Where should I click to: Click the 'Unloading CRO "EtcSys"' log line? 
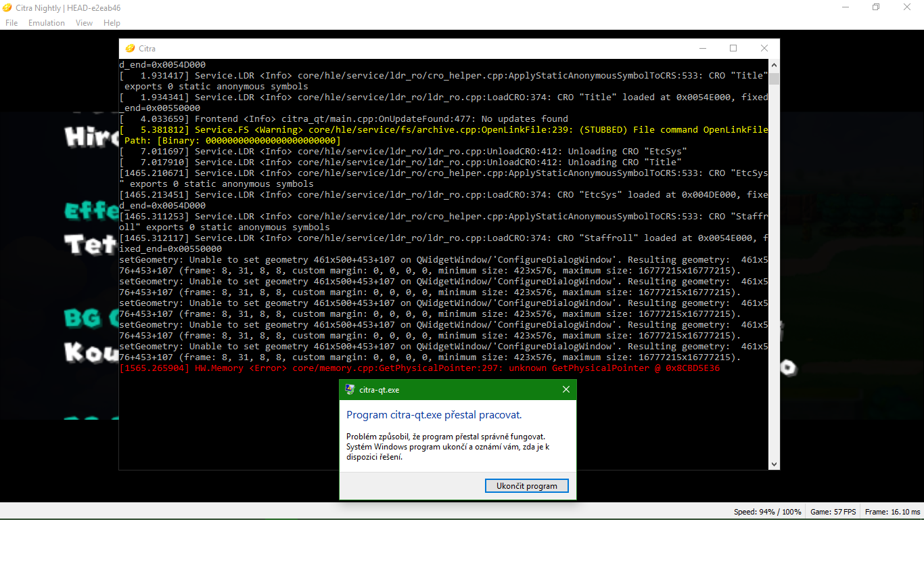coord(403,152)
